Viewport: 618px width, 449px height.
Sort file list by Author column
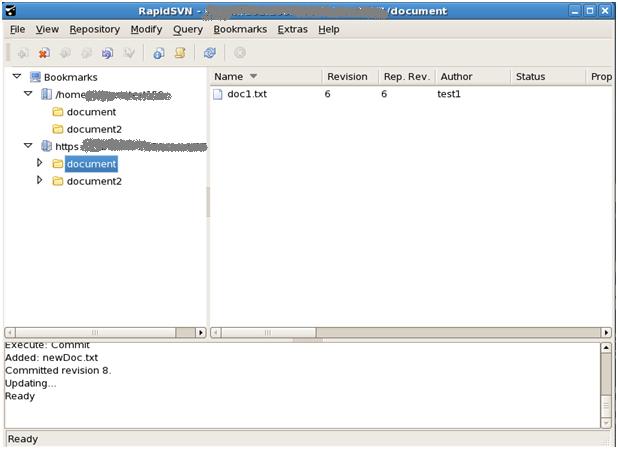(473, 76)
